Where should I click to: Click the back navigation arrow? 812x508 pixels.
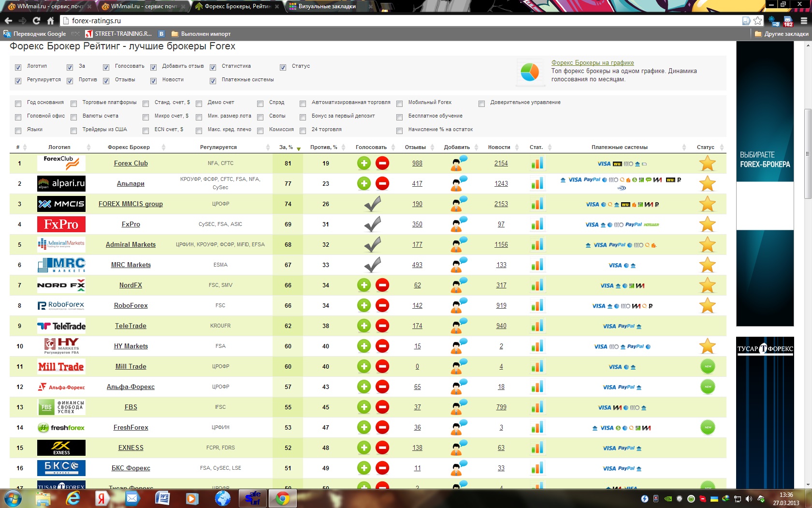pos(8,20)
